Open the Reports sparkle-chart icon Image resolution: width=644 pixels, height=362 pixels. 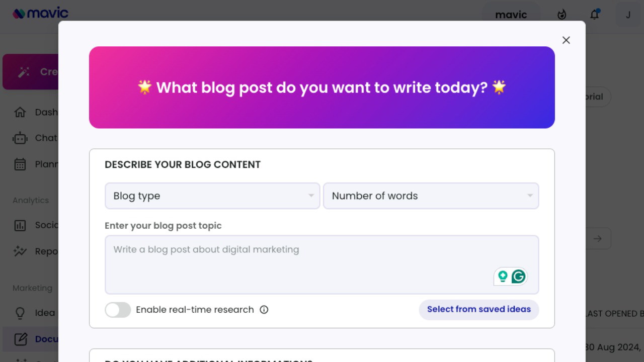[x=20, y=251]
